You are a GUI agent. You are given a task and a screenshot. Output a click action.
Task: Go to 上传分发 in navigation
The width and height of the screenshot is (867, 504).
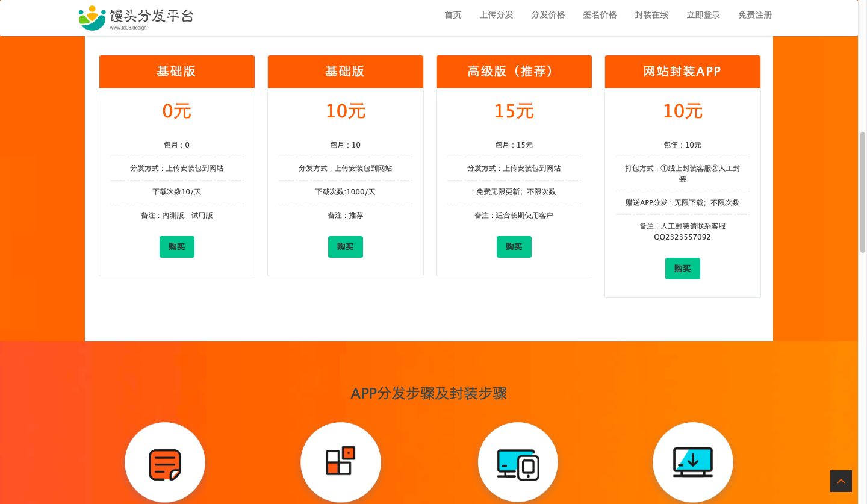(496, 15)
